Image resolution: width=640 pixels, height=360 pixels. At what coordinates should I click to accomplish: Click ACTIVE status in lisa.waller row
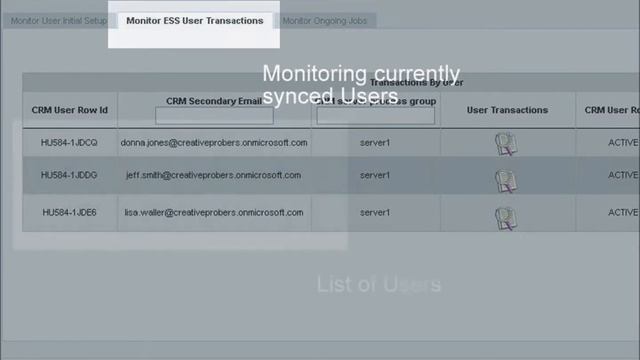pos(623,213)
